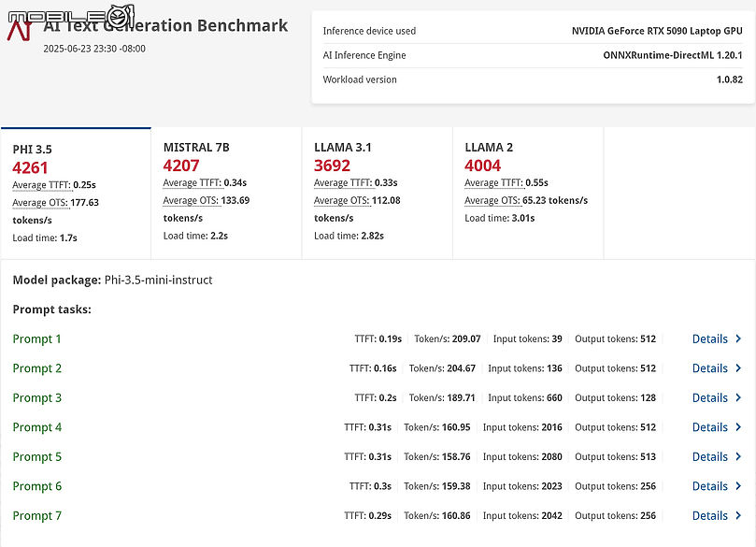Open the Prompt 1 task link
Image resolution: width=756 pixels, height=547 pixels.
[x=37, y=339]
